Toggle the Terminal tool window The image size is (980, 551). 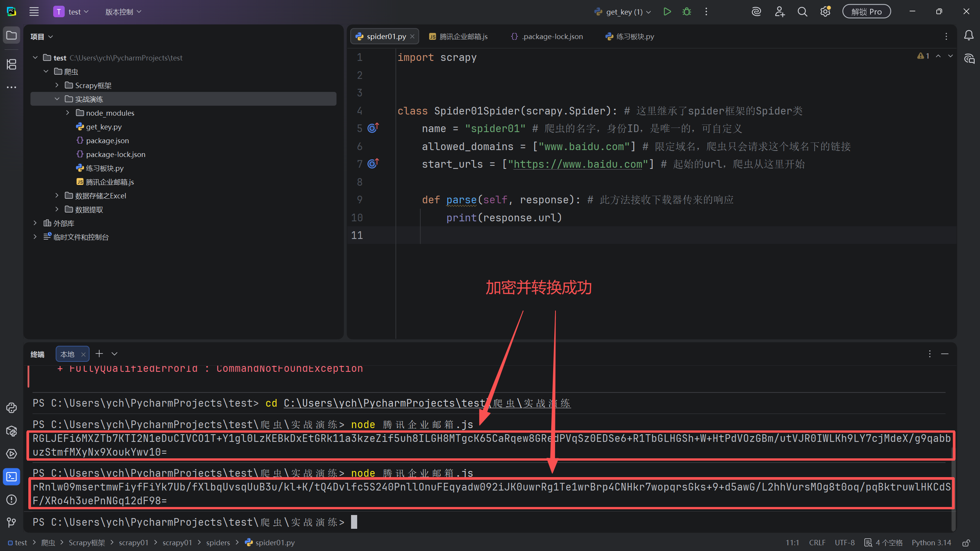pyautogui.click(x=11, y=477)
